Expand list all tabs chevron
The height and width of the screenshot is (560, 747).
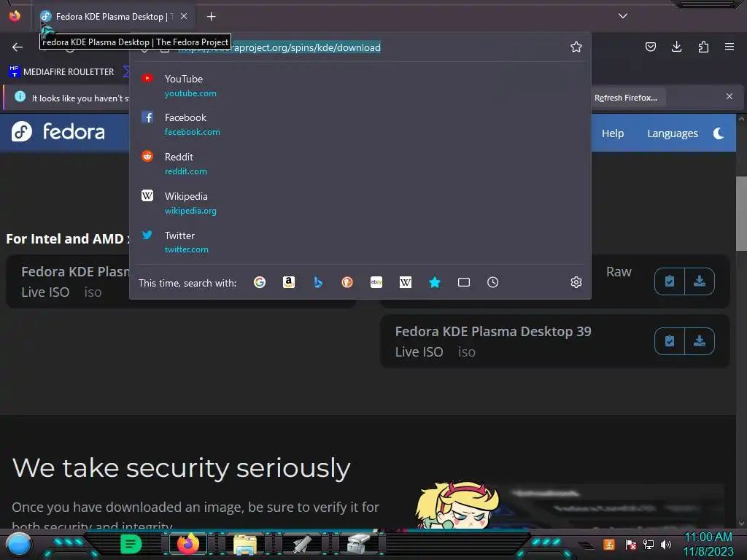[623, 16]
